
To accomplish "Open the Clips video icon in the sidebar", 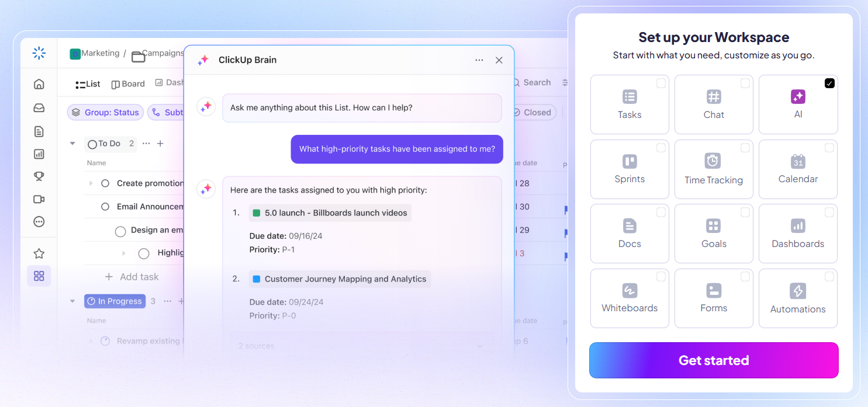I will click(x=39, y=199).
